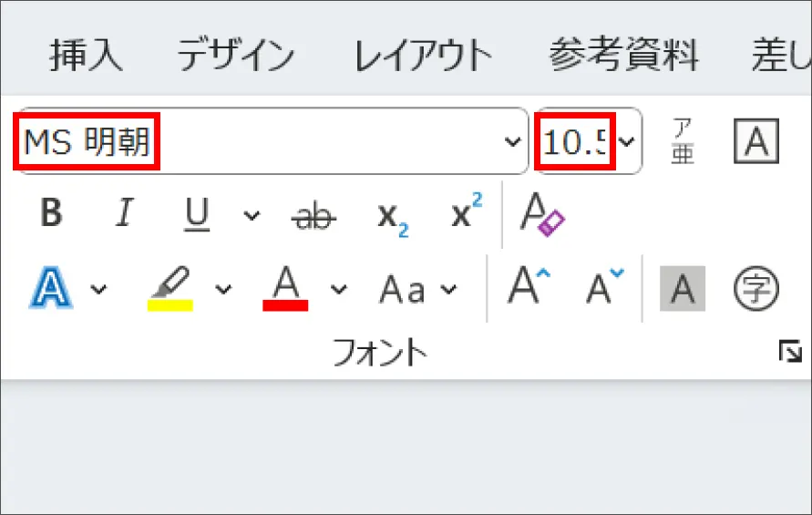Apply the character border icon
Screen dimensions: 812x515
coord(756,141)
